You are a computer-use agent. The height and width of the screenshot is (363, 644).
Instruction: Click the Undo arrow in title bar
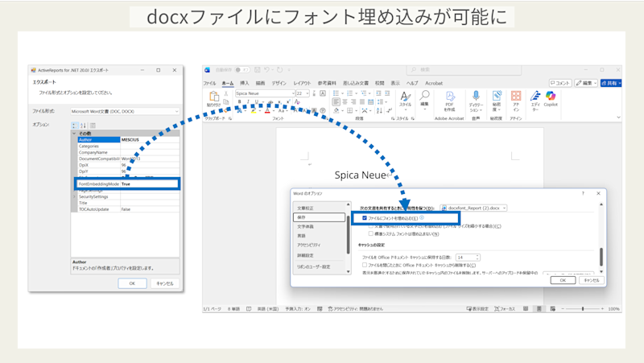click(266, 70)
